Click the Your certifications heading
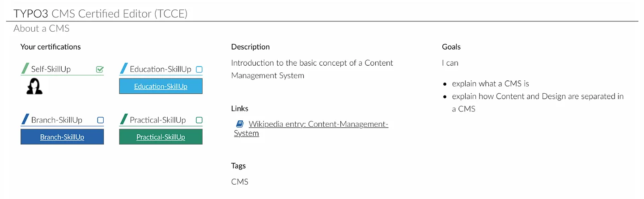Screen dimensions: 644x199 [x=51, y=46]
